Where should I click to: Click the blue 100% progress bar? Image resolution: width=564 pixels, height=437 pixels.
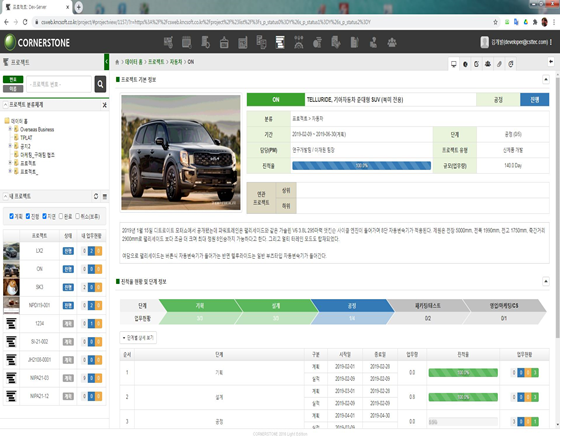coord(361,165)
